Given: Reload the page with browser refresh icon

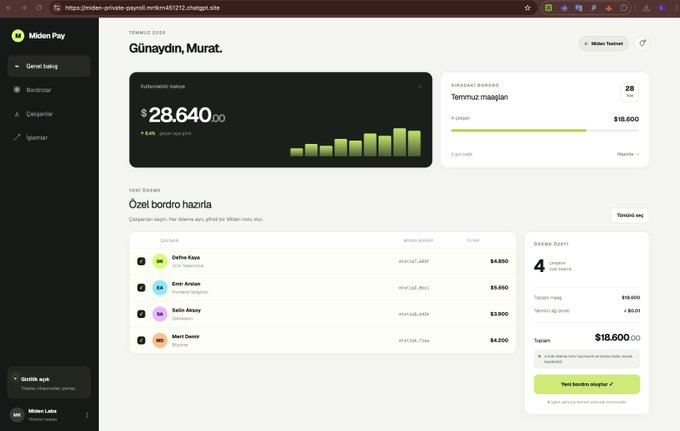Looking at the screenshot, I should click(x=39, y=8).
